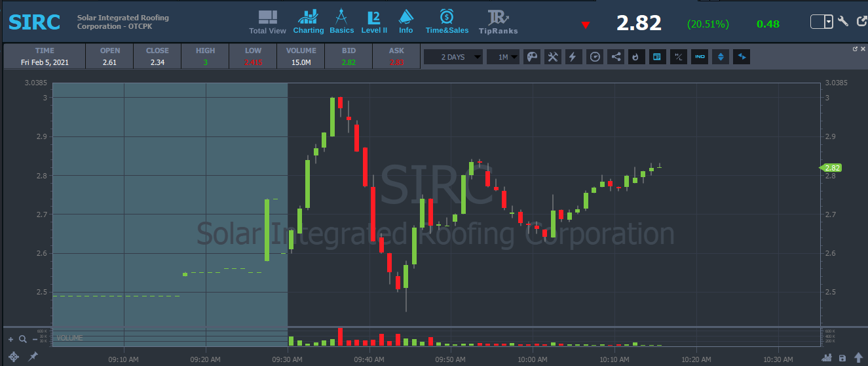Open the color palette settings icon
The height and width of the screenshot is (366, 868).
click(x=532, y=57)
